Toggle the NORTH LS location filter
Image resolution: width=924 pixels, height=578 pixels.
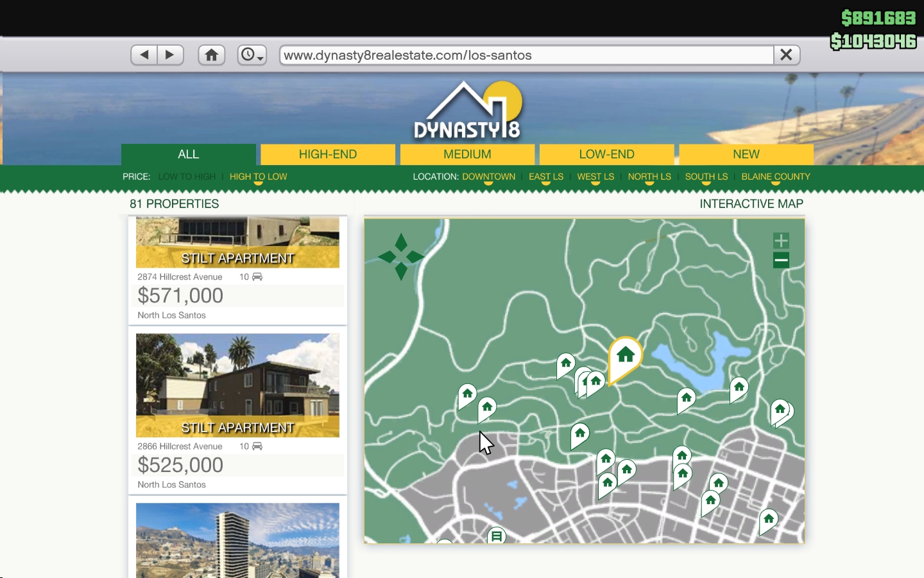tap(649, 177)
